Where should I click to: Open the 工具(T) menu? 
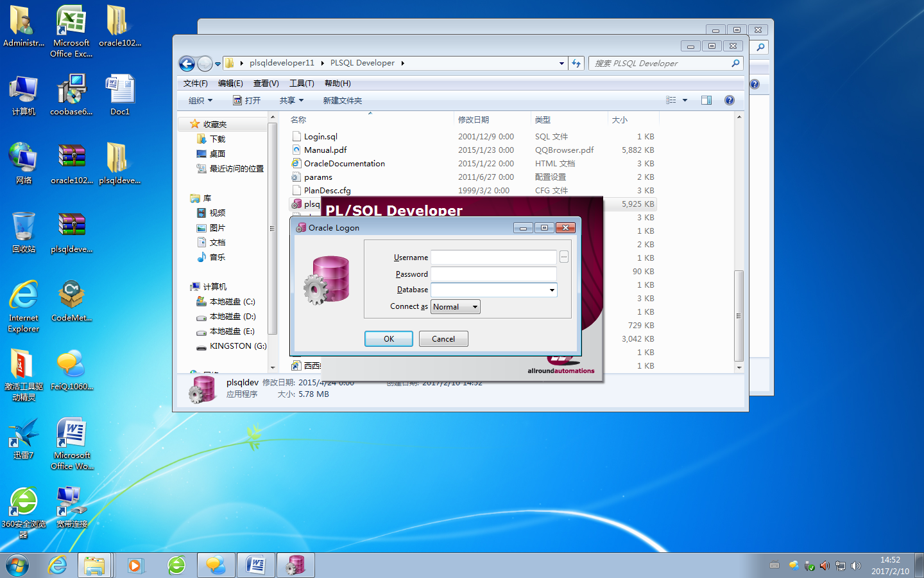click(x=302, y=83)
